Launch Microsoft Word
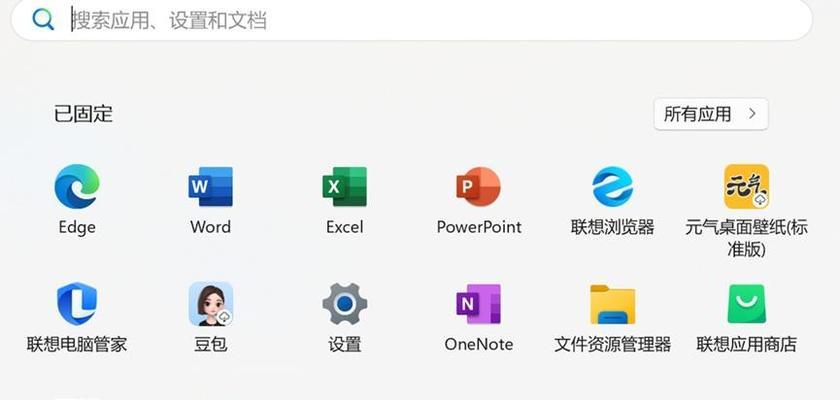840x400 pixels. 211,186
